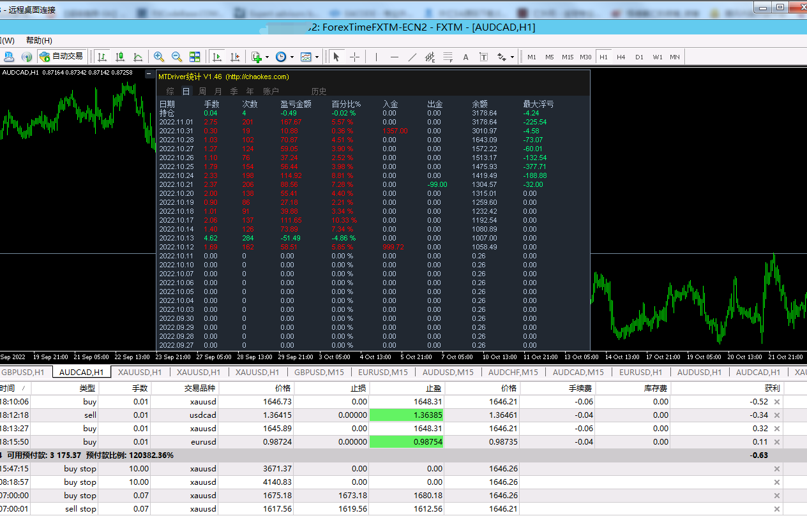Toggle the 自动交易 auto-trading button
The width and height of the screenshot is (807, 532).
click(x=62, y=56)
